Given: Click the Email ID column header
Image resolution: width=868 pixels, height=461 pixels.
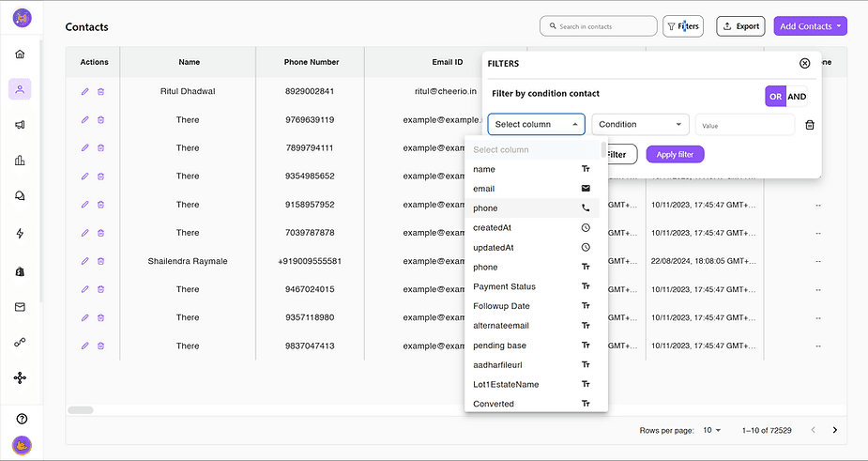Looking at the screenshot, I should click(448, 62).
